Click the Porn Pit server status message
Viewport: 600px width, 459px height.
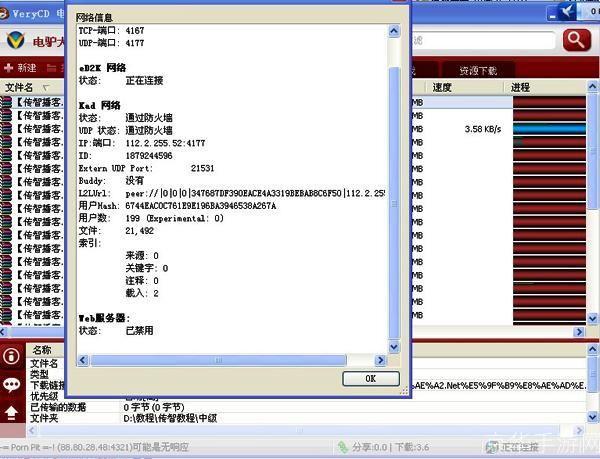pos(95,447)
